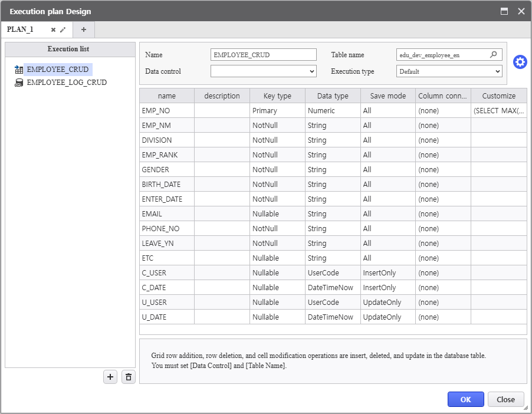
Task: Click the trash delete icon below list
Action: [129, 377]
